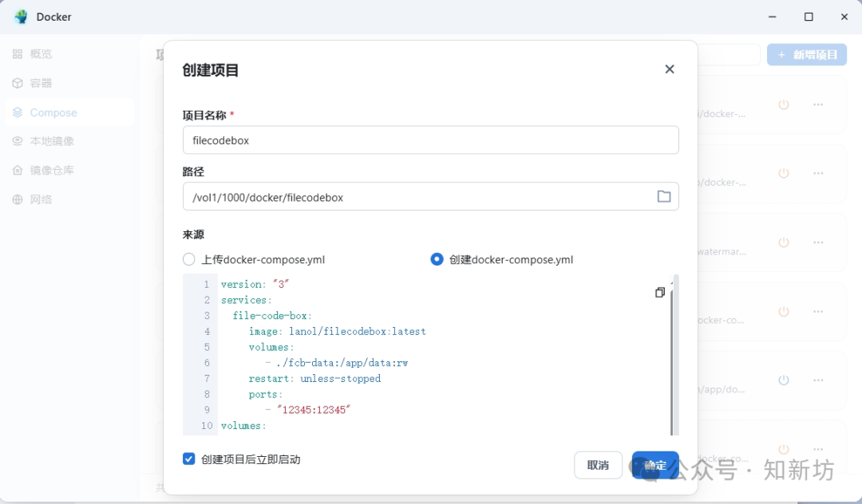862x504 pixels.
Task: Click the 项目名称 label
Action: click(x=204, y=116)
